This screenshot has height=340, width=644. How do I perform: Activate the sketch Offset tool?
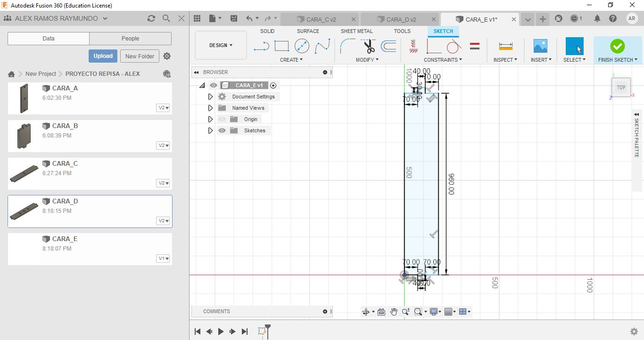pos(388,46)
